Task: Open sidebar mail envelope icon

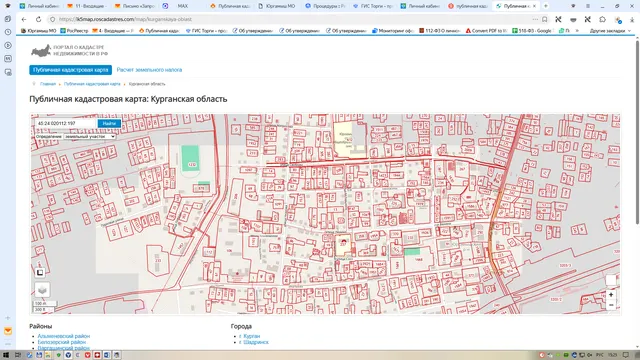Action: pyautogui.click(x=8, y=331)
